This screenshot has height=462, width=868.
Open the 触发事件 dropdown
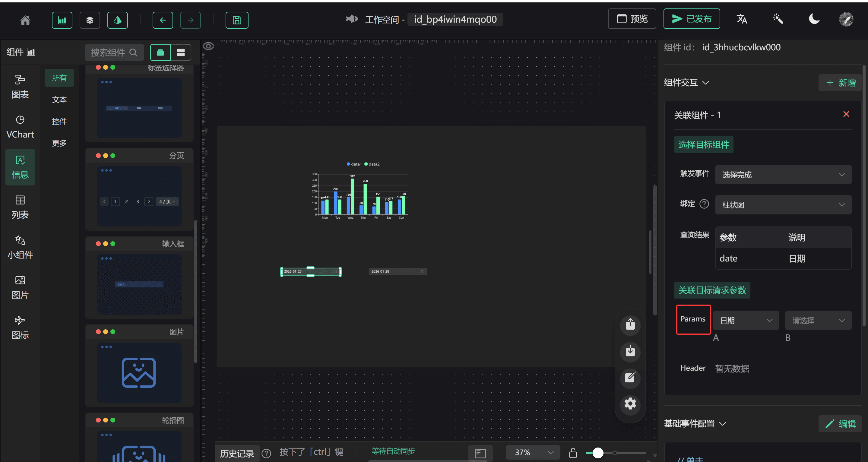(783, 175)
